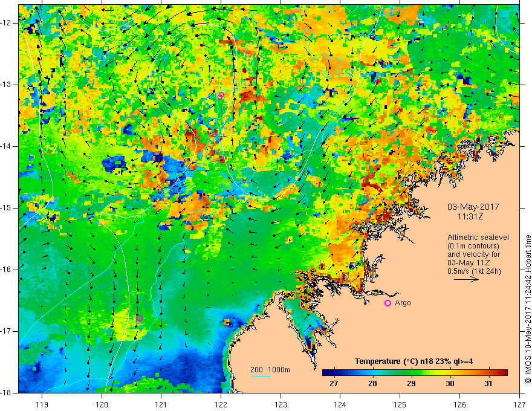Viewport: 532px width, 411px height.
Task: Click the '28' colorbar tick label
Action: (372, 384)
